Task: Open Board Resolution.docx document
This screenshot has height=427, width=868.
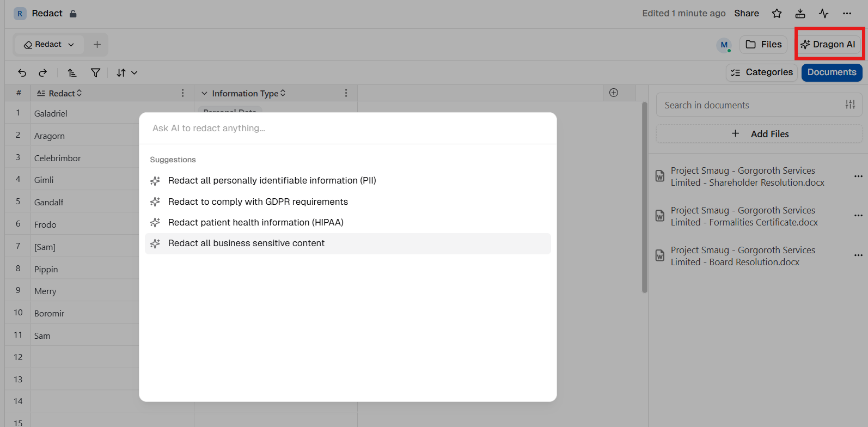Action: coord(743,256)
